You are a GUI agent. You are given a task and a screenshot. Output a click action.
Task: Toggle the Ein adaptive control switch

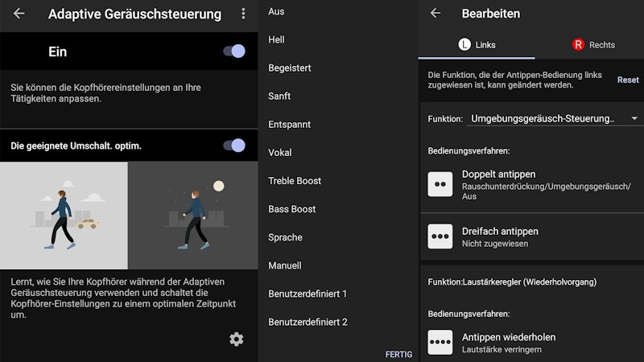pyautogui.click(x=234, y=51)
